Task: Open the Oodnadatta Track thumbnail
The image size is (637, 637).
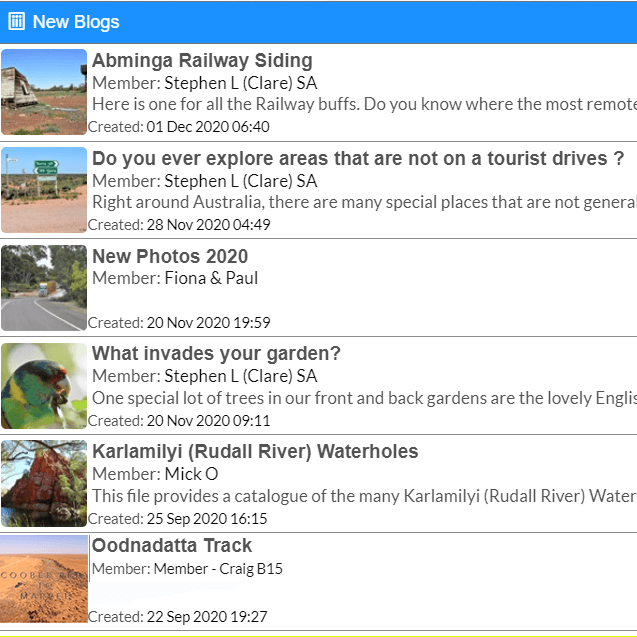Action: [44, 579]
